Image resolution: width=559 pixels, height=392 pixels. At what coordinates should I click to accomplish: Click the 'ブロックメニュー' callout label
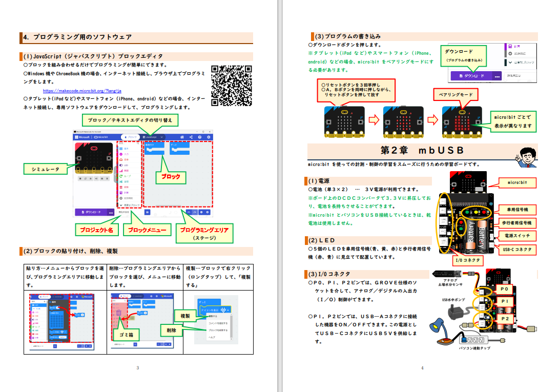coord(147,230)
